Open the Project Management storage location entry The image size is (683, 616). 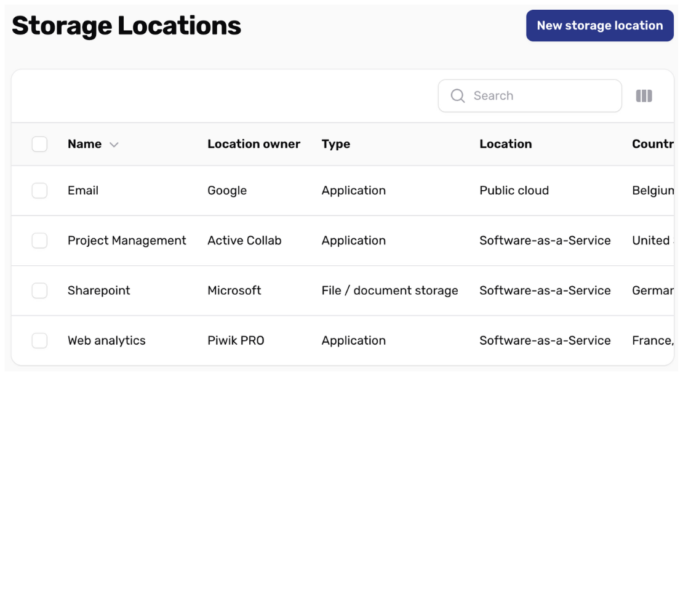[127, 240]
